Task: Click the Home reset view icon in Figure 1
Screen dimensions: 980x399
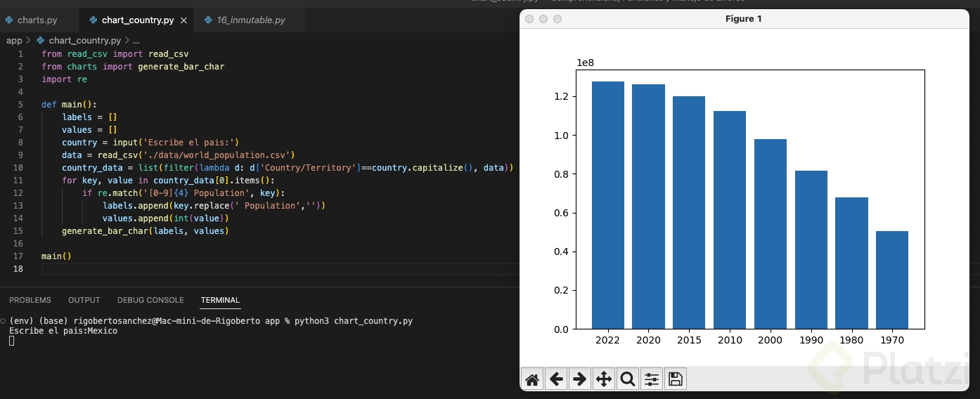Action: [x=533, y=379]
